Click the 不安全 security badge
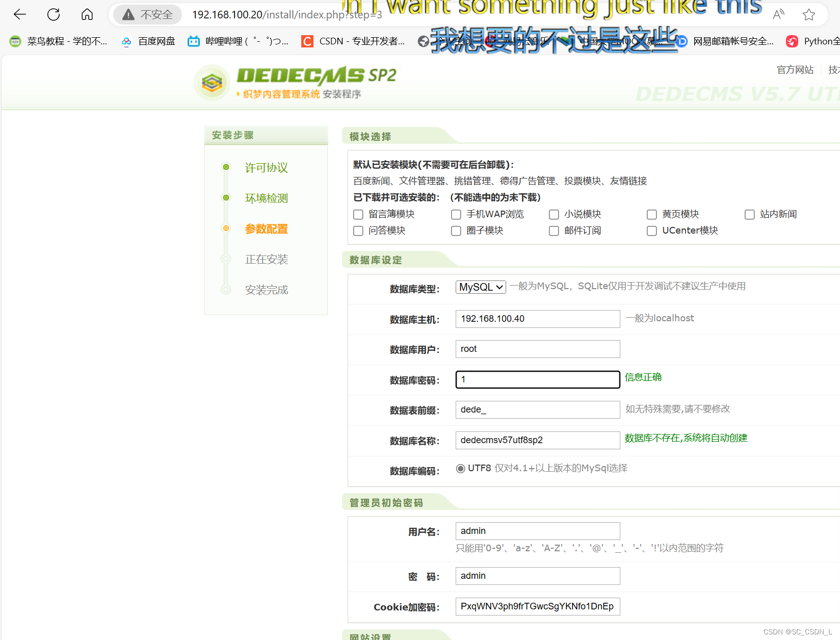 (x=147, y=14)
